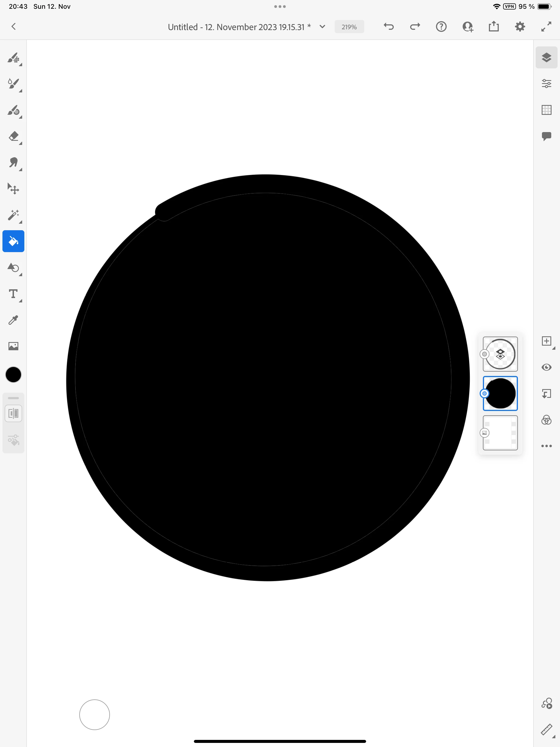Pick the Smudge tool
Viewport: 560px width, 747px height.
point(13,162)
